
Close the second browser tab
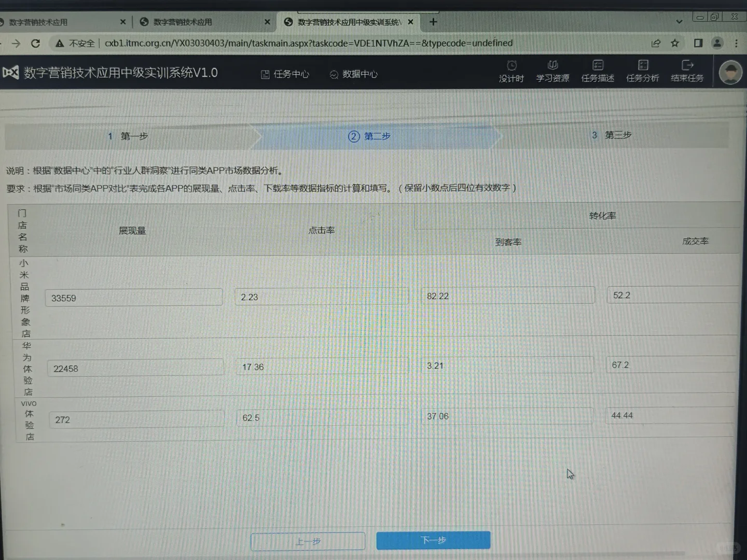point(267,22)
